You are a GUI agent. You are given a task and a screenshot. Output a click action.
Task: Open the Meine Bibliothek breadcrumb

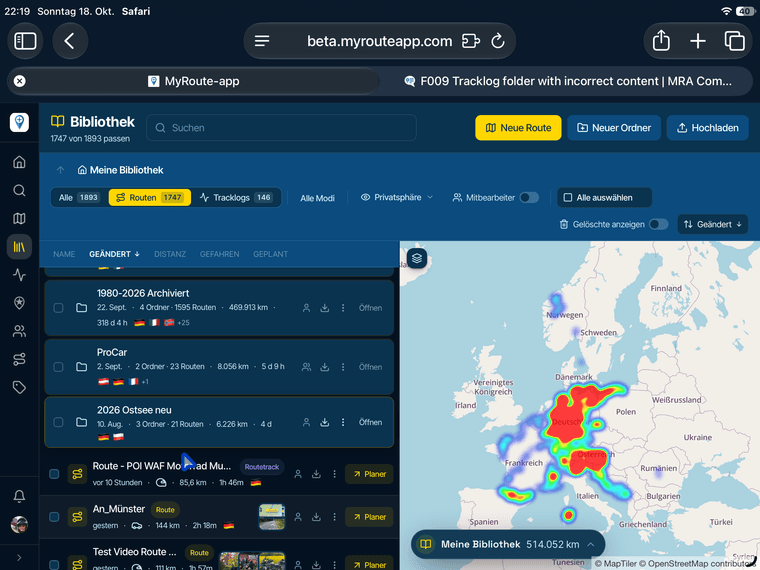(x=121, y=170)
